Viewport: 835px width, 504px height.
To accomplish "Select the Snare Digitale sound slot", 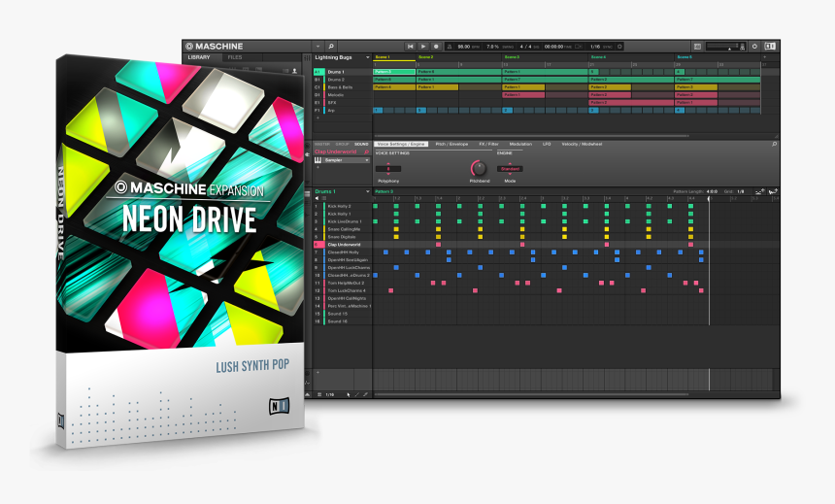I will (x=343, y=237).
